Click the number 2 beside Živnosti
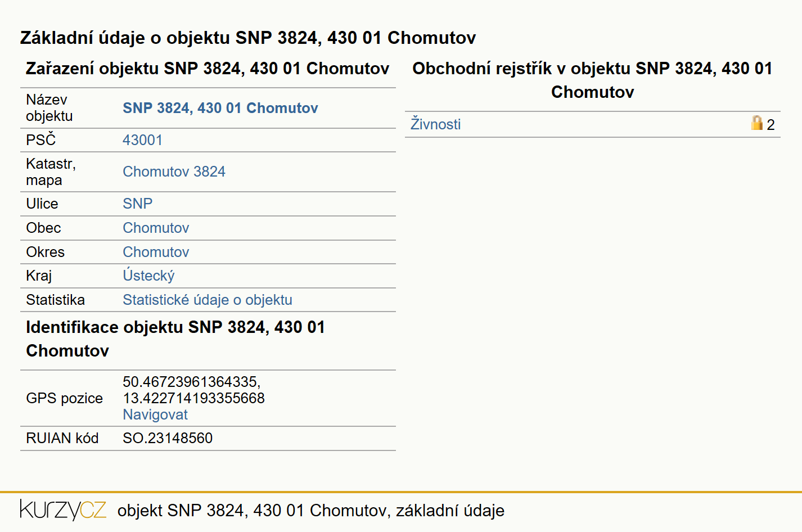Screen dimensions: 802x532 pyautogui.click(x=771, y=125)
